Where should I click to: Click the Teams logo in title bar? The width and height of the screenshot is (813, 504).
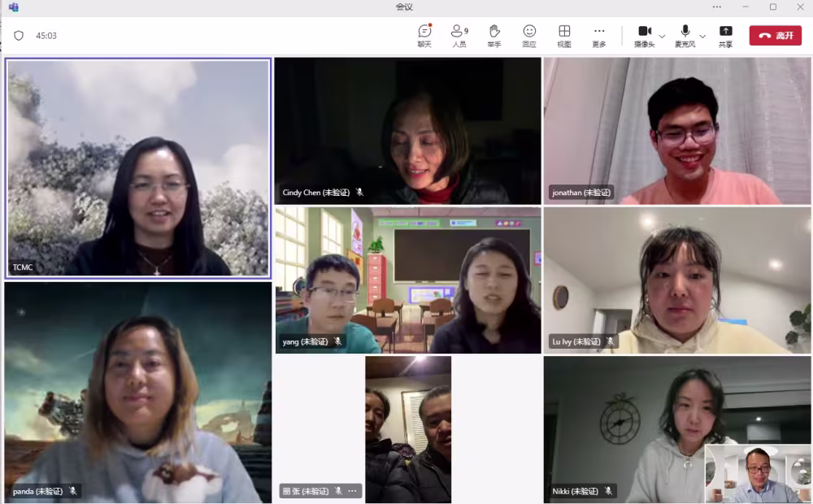[13, 7]
